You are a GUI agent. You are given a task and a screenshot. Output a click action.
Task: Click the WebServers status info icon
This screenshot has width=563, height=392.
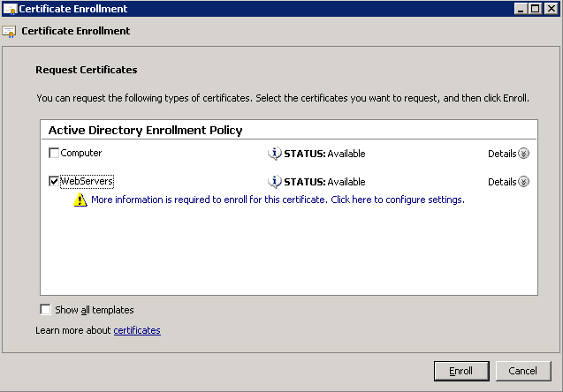tap(275, 182)
